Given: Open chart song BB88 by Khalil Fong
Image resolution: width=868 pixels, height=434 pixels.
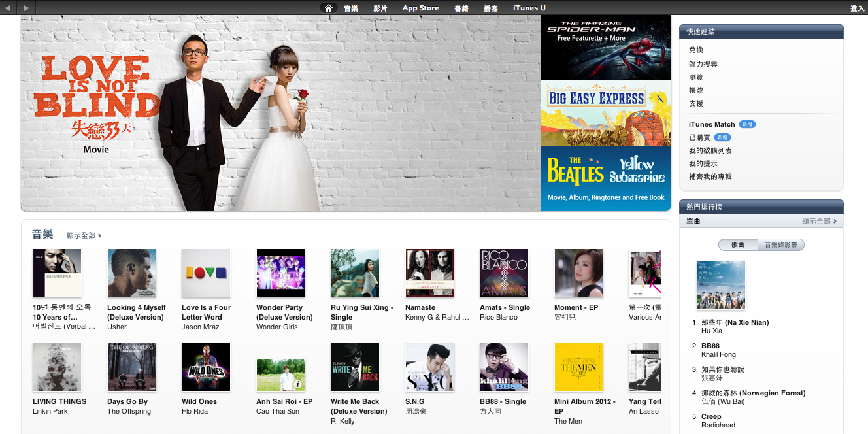Looking at the screenshot, I should point(710,346).
